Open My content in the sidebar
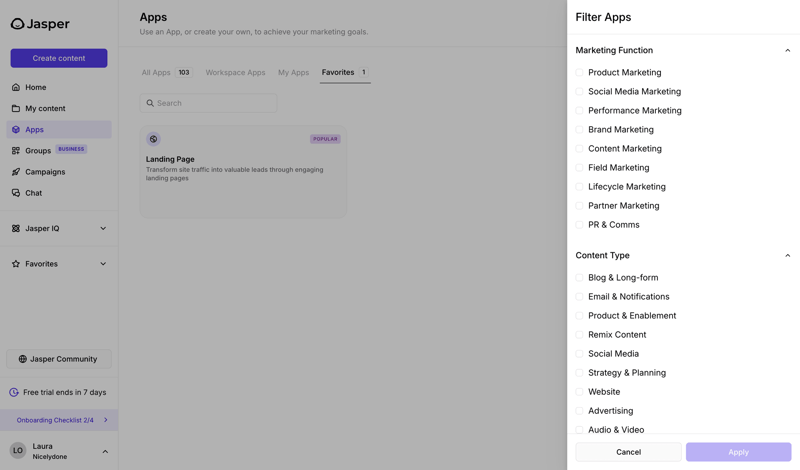 click(x=59, y=108)
